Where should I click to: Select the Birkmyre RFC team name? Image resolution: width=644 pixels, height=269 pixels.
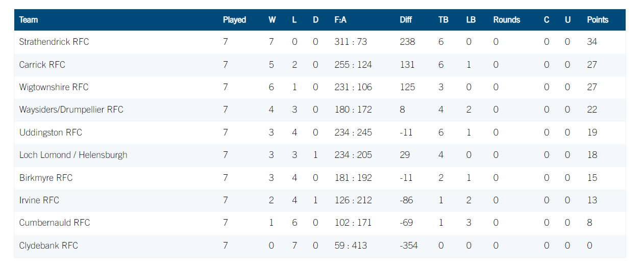[x=46, y=178]
